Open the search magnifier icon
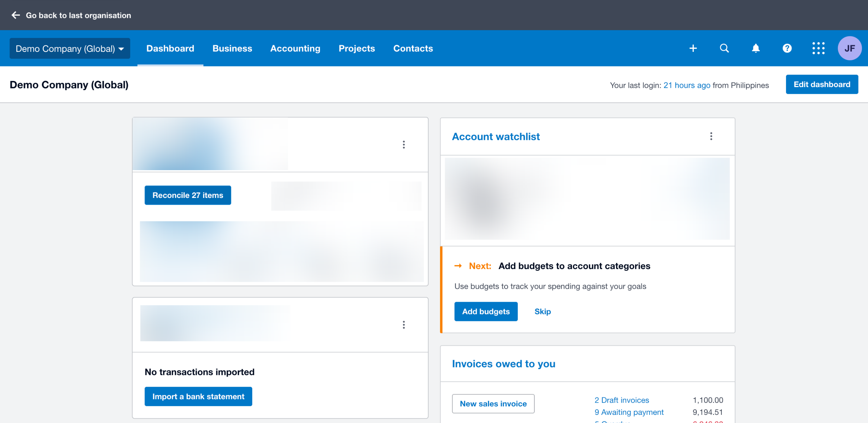Screen dimensions: 868x423 tap(724, 48)
